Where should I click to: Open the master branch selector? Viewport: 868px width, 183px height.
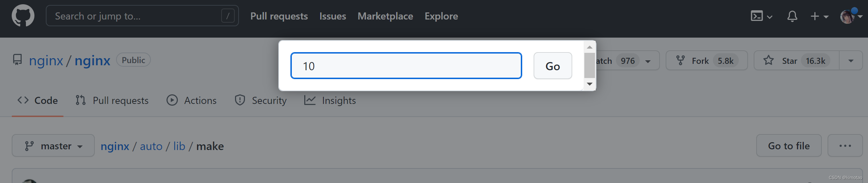(53, 146)
